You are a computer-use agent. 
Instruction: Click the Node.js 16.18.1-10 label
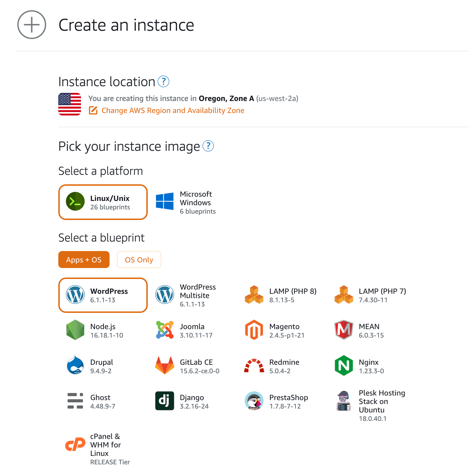click(107, 331)
